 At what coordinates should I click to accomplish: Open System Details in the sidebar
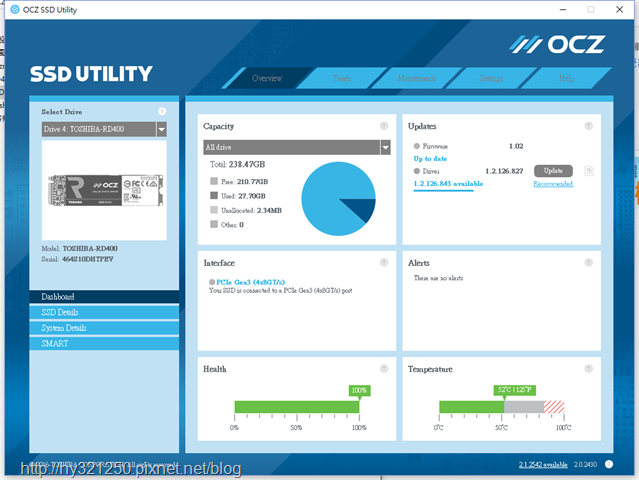(x=104, y=328)
